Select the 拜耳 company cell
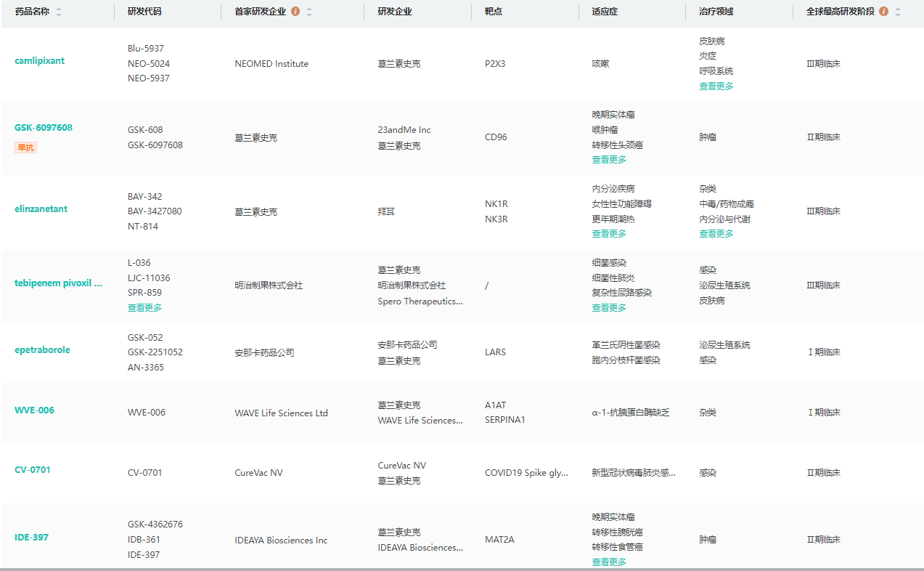This screenshot has width=924, height=571. (386, 211)
